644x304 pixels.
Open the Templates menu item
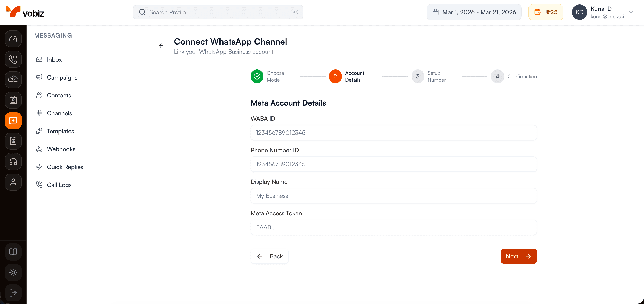coord(60,131)
